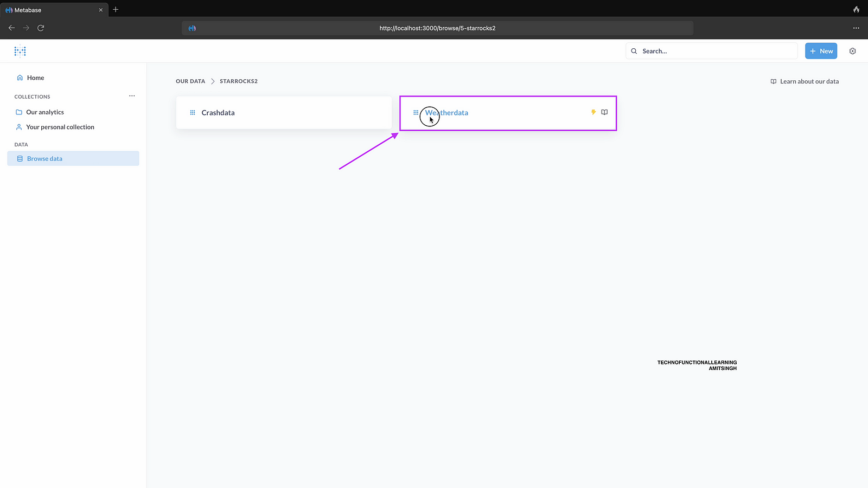Click the browser reload icon
This screenshot has height=488, width=868.
coord(41,28)
